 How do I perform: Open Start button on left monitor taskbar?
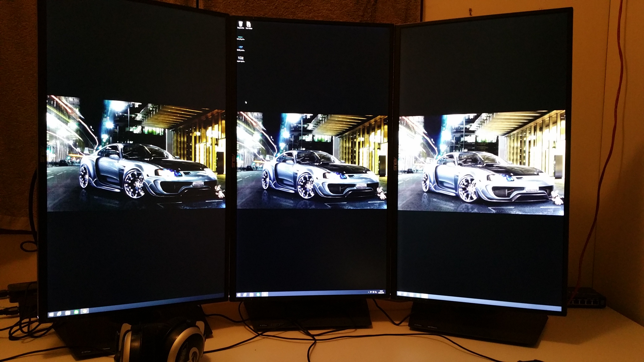(x=51, y=314)
